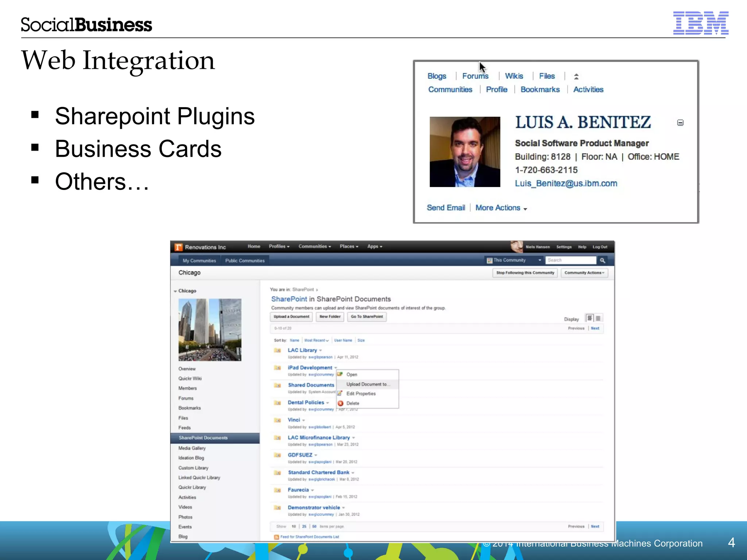Open Media Gallery in the sidebar
Viewport: 747px width, 560px height.
[192, 448]
